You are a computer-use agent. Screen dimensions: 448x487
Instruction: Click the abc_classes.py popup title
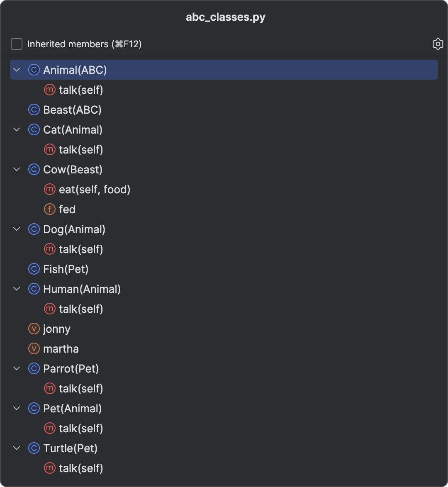pyautogui.click(x=226, y=17)
